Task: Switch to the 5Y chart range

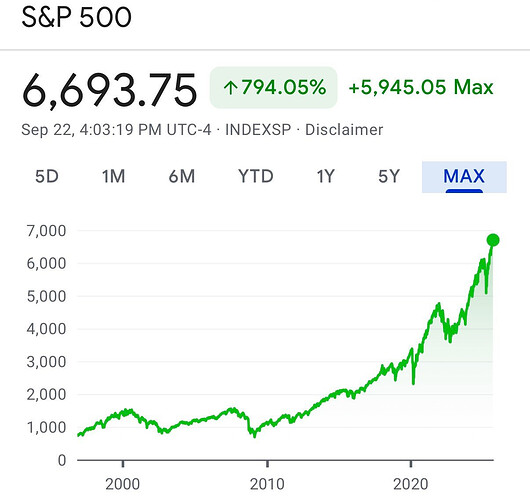Action: 389,176
